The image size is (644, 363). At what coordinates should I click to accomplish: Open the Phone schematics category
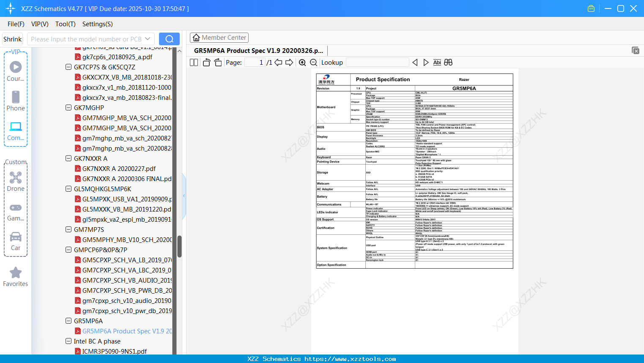[x=16, y=101]
